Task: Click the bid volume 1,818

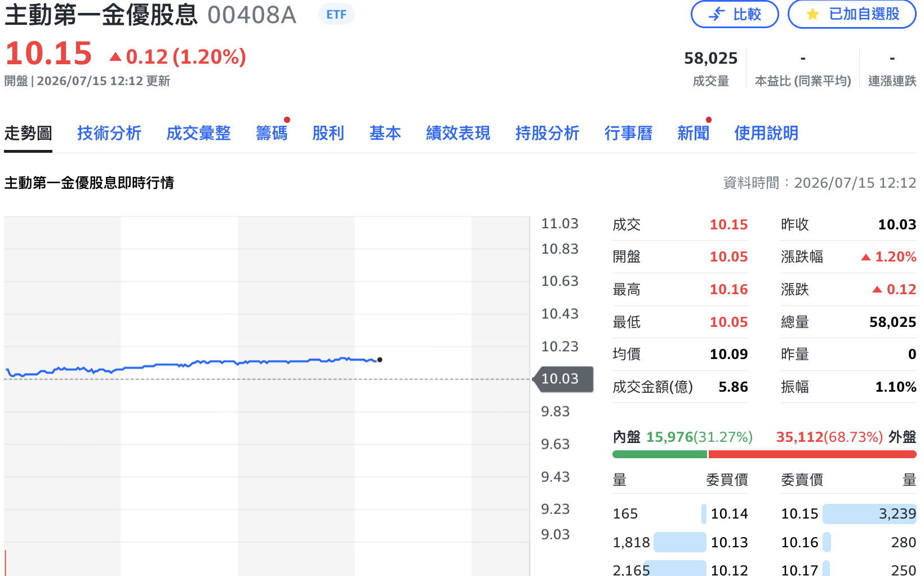Action: pos(631,543)
